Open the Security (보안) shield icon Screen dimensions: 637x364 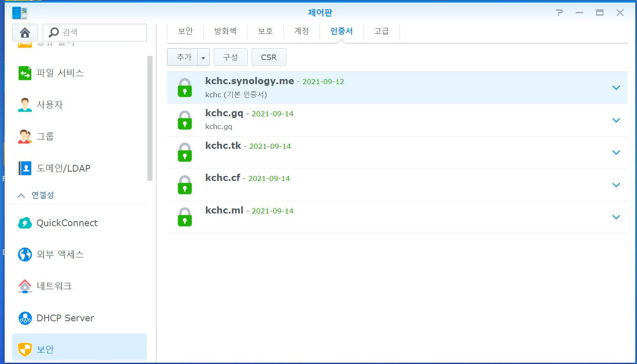pos(25,350)
